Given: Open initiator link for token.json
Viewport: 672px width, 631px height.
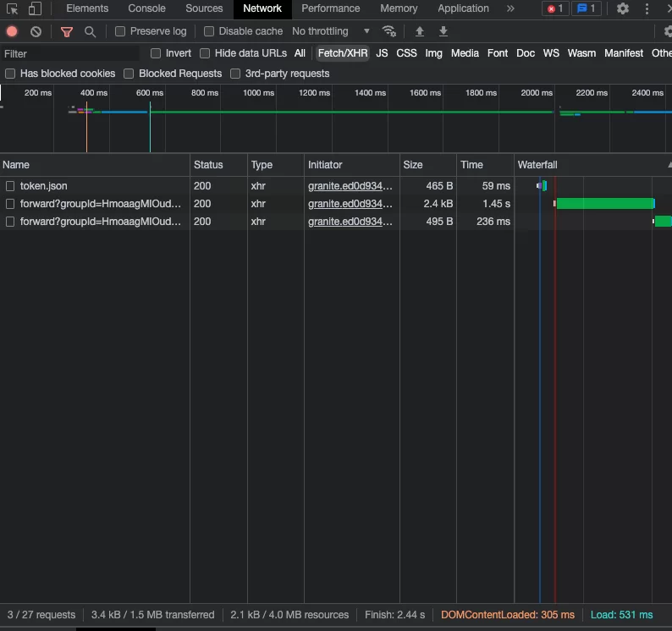Looking at the screenshot, I should coord(350,186).
